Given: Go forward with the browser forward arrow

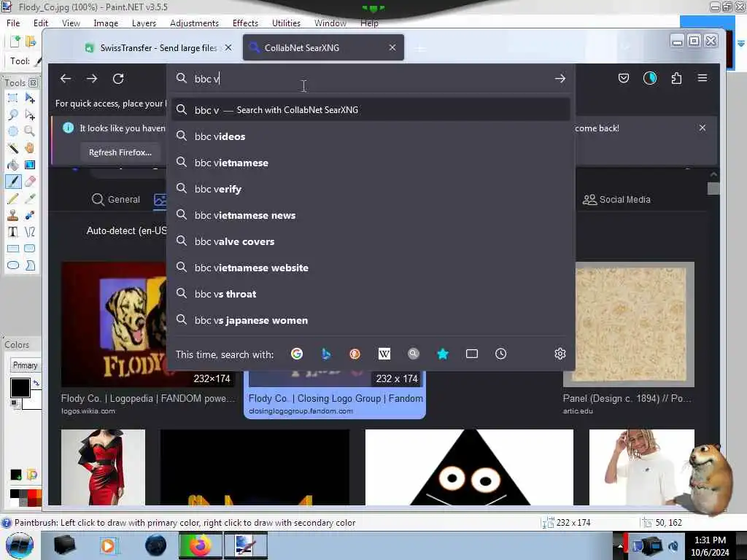Looking at the screenshot, I should click(92, 79).
